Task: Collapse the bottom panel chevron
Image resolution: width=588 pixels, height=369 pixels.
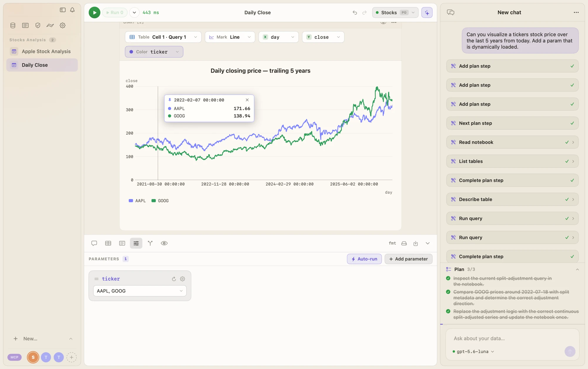Action: (x=428, y=243)
